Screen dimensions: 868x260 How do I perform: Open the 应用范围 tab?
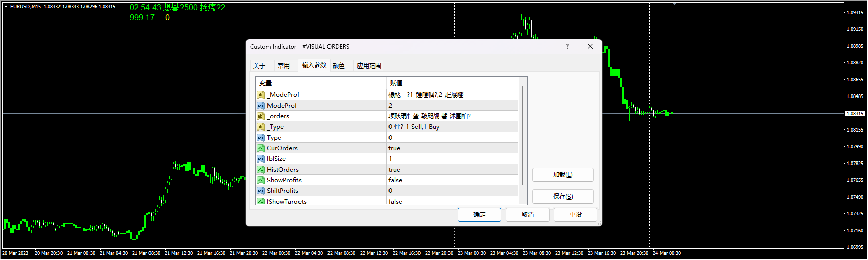click(x=369, y=66)
